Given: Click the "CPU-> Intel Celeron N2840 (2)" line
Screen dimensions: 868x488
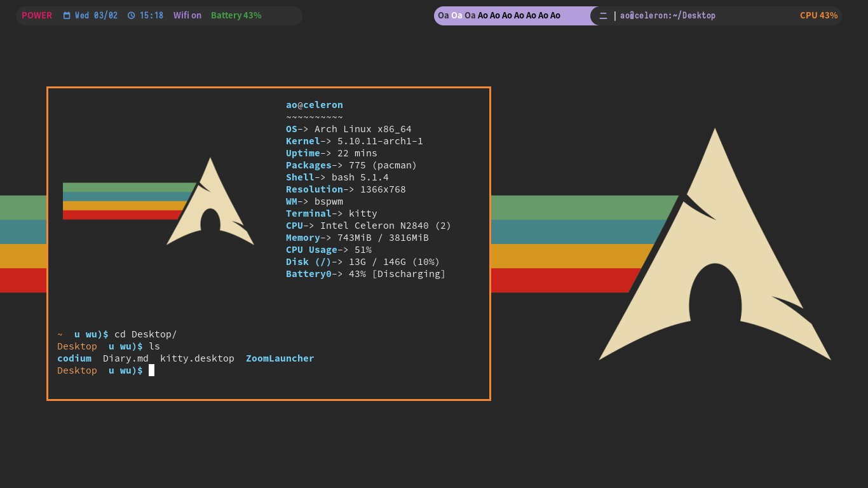Looking at the screenshot, I should [x=369, y=226].
